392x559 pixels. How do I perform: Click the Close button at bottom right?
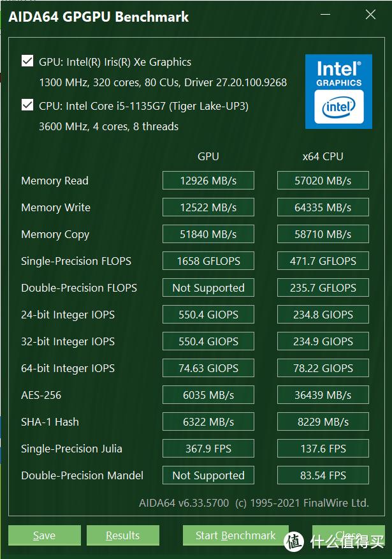pos(349,535)
